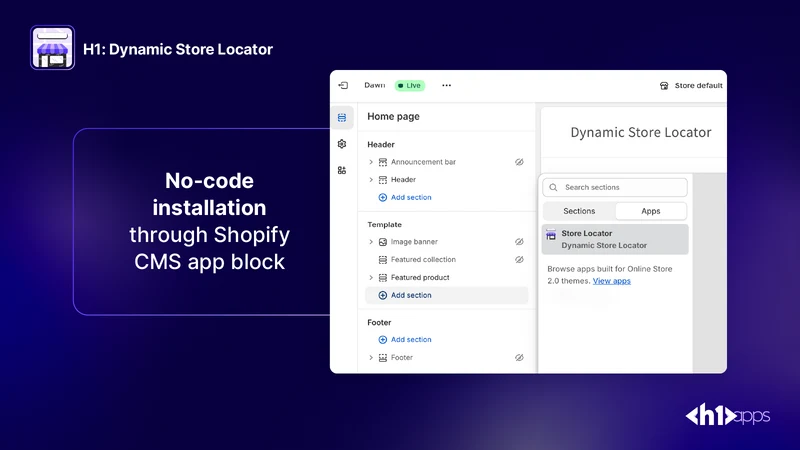Screen dimensions: 800x450
Task: Click the Featured collection section icon
Action: (x=383, y=260)
